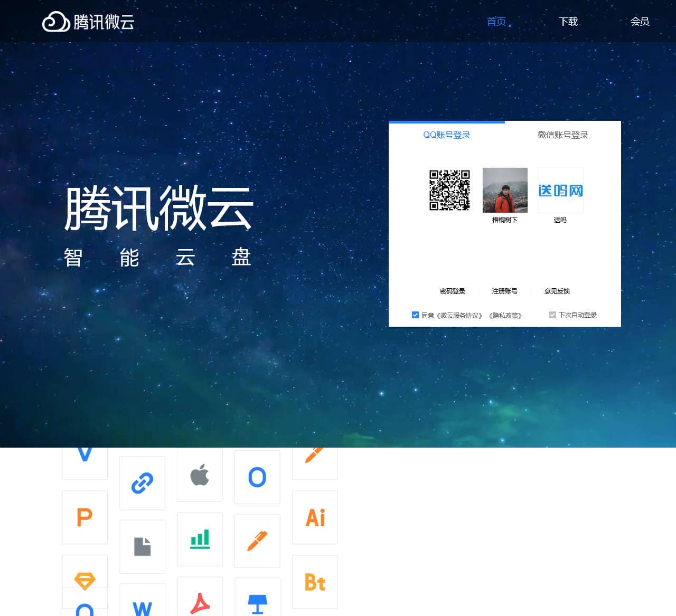The width and height of the screenshot is (676, 616).
Task: Click the blue O icon beside the Apple icon
Action: click(x=257, y=477)
